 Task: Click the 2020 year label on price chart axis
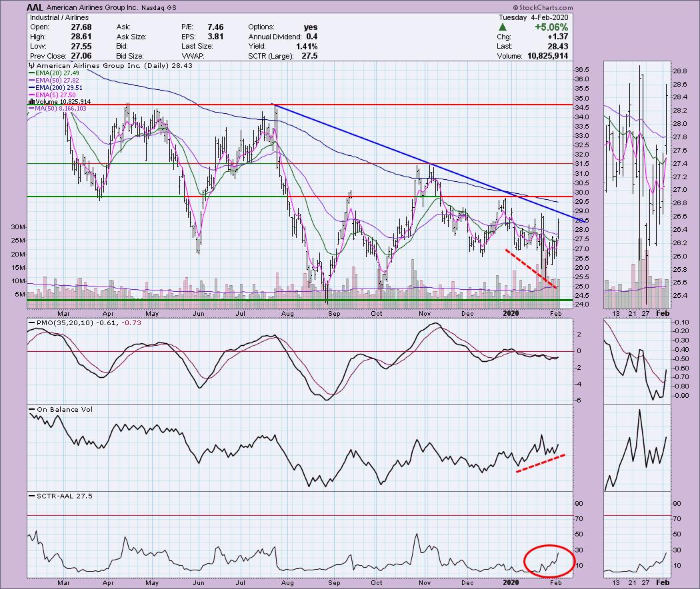click(511, 314)
